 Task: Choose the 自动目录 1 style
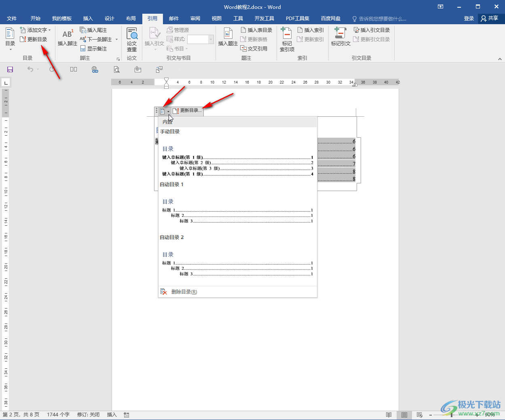click(x=237, y=206)
